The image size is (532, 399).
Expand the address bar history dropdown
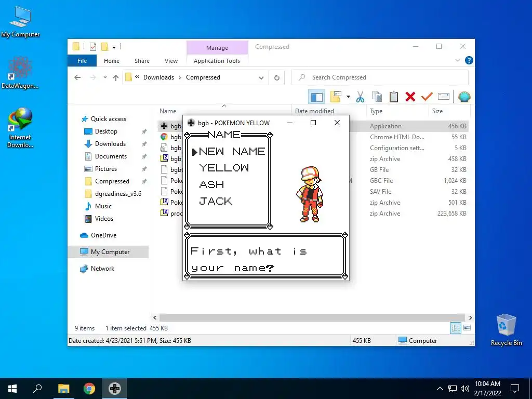point(261,78)
